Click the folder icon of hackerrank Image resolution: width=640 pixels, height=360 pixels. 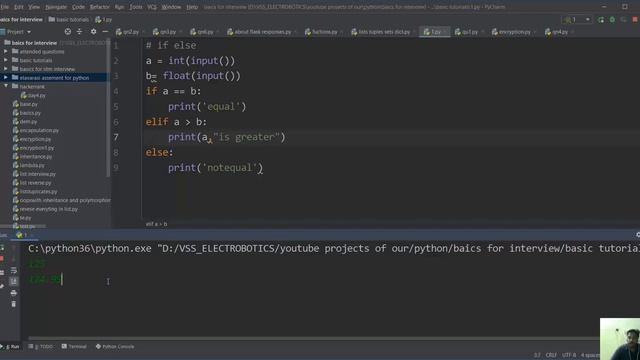click(15, 87)
